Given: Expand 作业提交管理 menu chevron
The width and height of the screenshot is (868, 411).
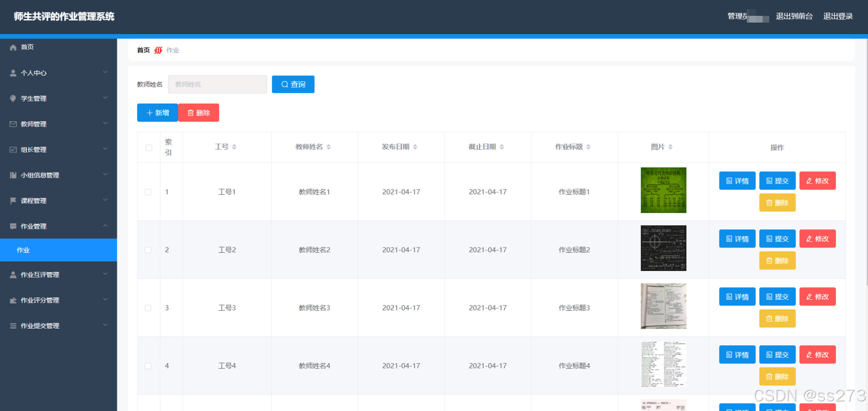Looking at the screenshot, I should (105, 325).
